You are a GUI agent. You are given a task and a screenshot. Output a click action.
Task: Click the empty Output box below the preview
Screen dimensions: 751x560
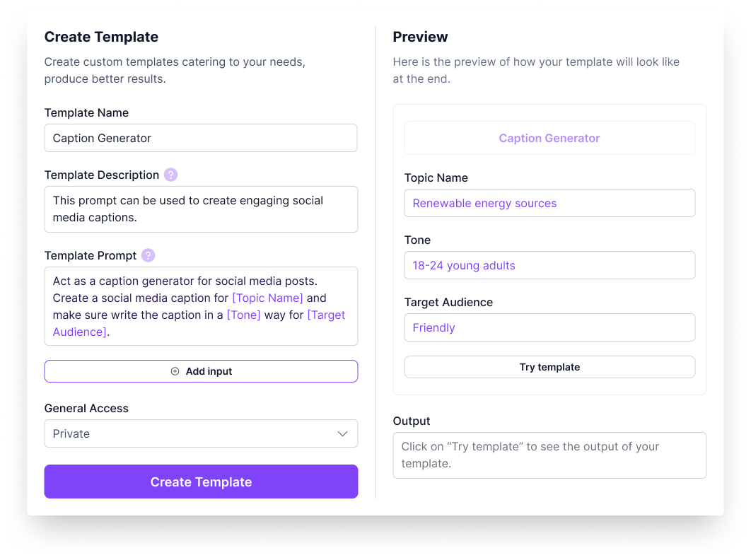(549, 455)
